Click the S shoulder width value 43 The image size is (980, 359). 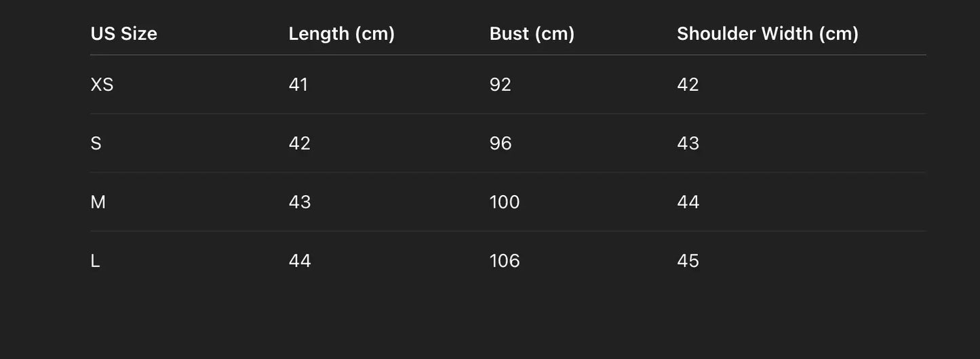click(x=688, y=144)
